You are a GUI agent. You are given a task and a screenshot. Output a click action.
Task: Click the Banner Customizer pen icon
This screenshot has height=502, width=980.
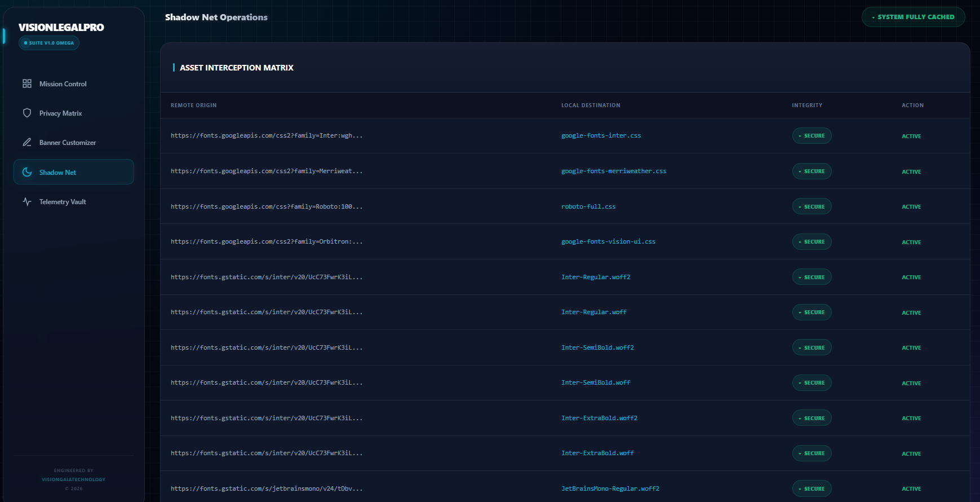pyautogui.click(x=27, y=142)
